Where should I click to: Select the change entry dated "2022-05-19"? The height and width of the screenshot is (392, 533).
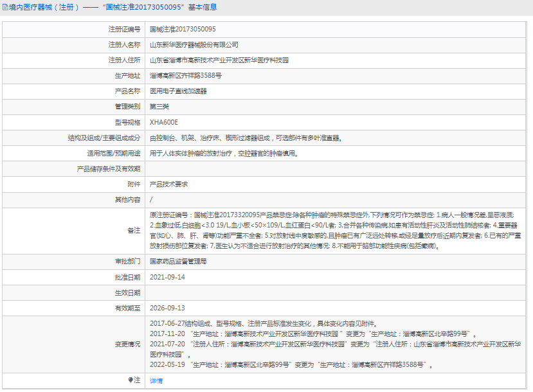click(x=291, y=365)
